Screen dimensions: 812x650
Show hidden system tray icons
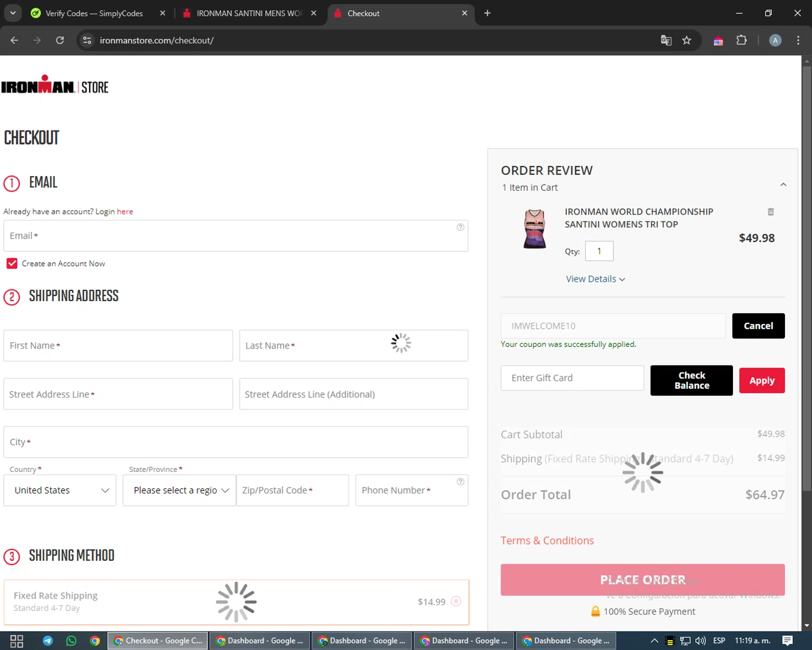click(654, 641)
